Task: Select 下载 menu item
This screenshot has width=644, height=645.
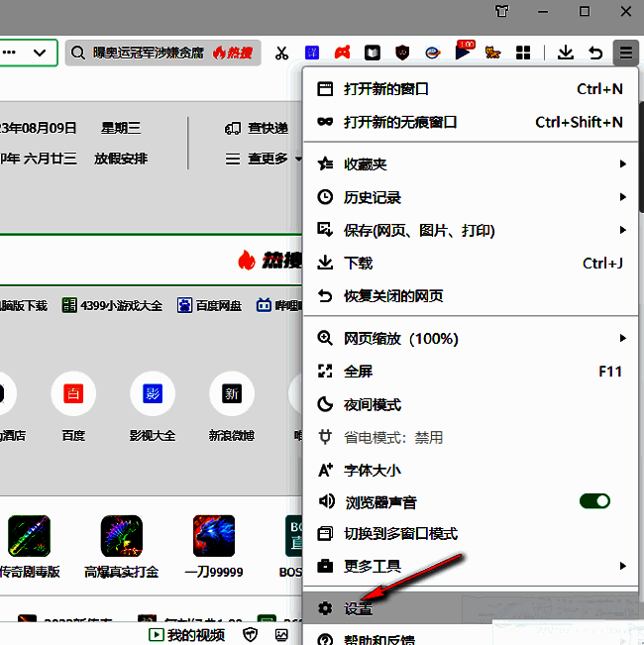Action: [x=471, y=263]
